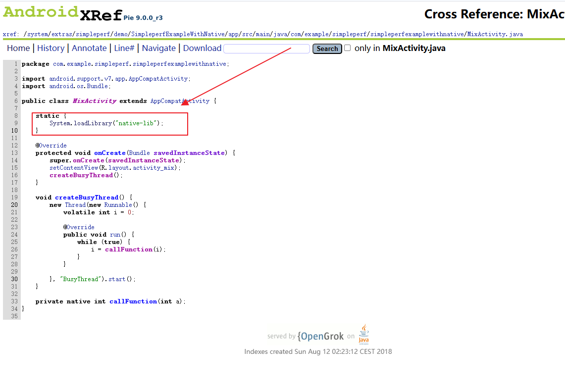Toggle Line# display in menu
The height and width of the screenshot is (392, 565).
pyautogui.click(x=124, y=49)
